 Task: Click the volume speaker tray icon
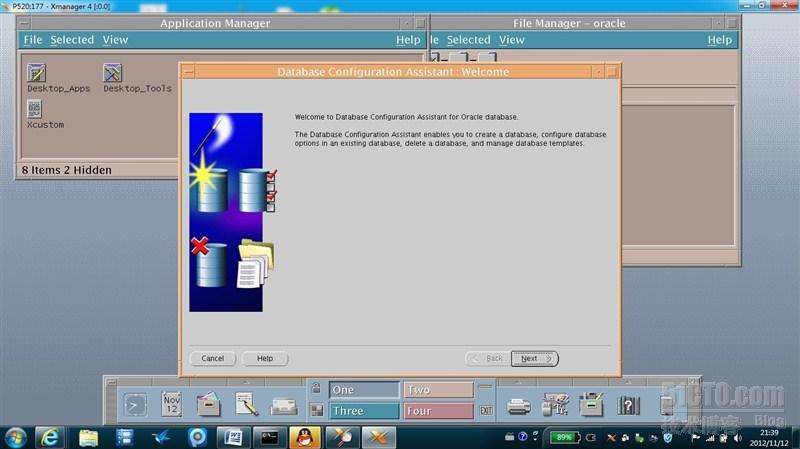(x=738, y=438)
